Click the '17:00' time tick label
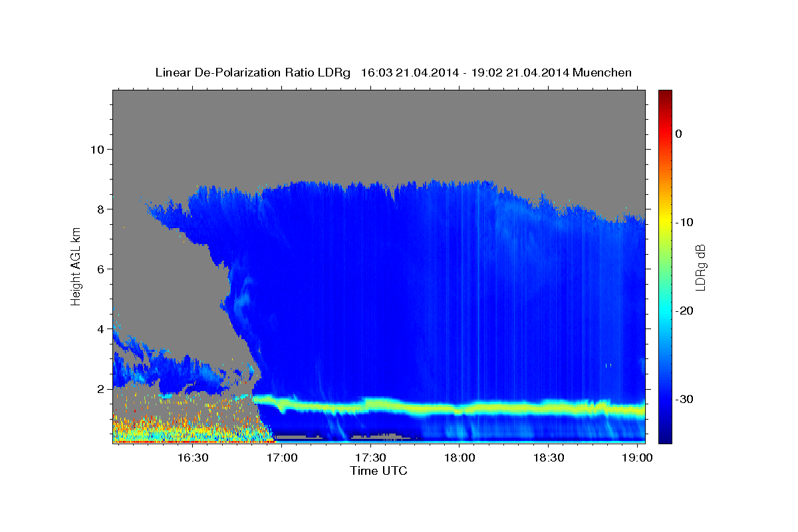This screenshot has width=798, height=532. pyautogui.click(x=282, y=458)
